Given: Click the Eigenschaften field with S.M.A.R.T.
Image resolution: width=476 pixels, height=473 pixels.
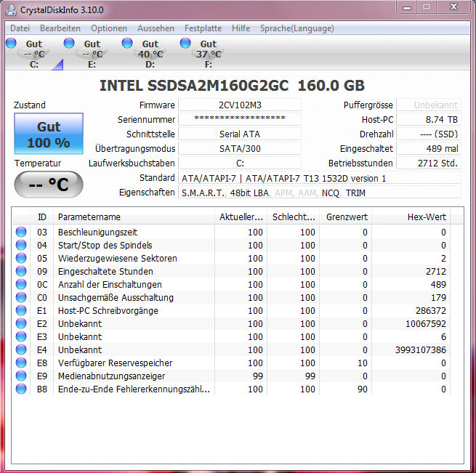Looking at the screenshot, I should (320, 193).
